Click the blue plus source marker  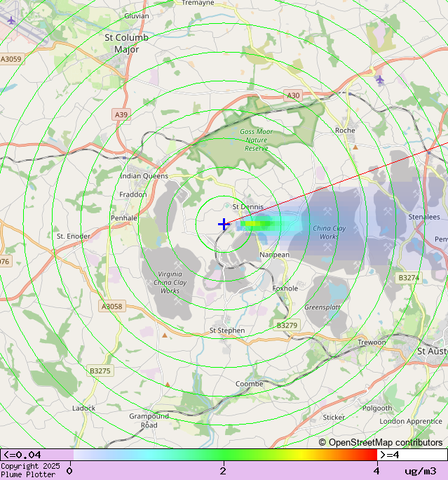(x=224, y=224)
